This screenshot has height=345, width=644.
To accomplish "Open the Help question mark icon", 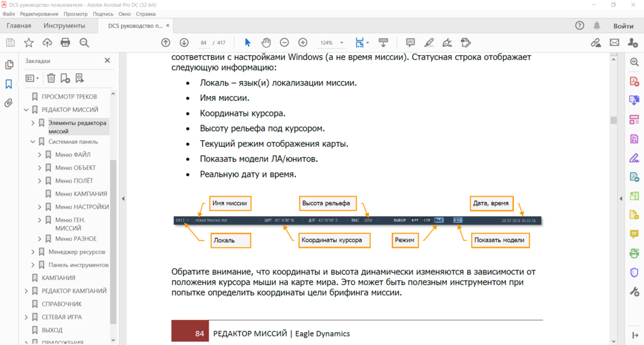I will (580, 26).
